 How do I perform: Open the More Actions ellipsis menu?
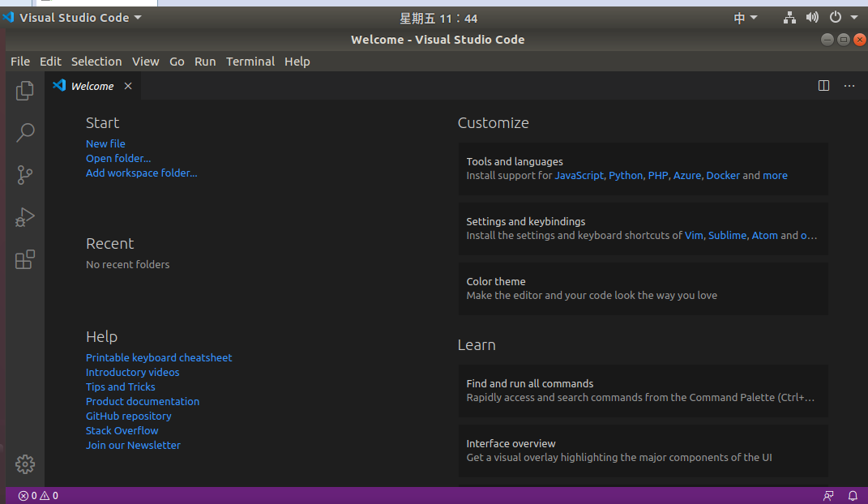(x=849, y=86)
